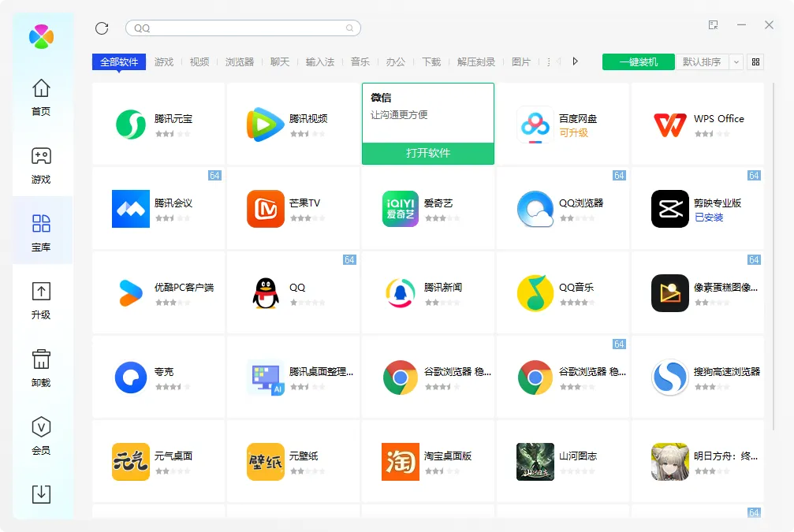Click the 腾讯元宝 app icon
794x532 pixels.
(131, 124)
